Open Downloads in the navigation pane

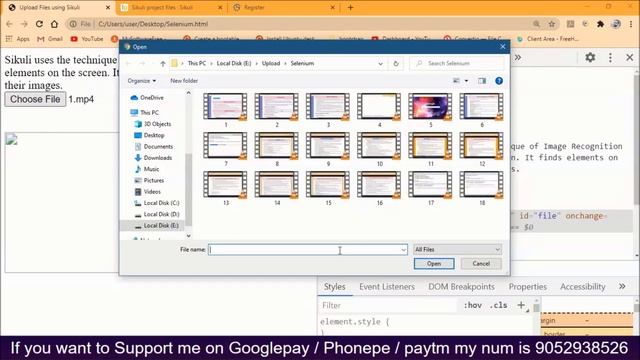158,158
